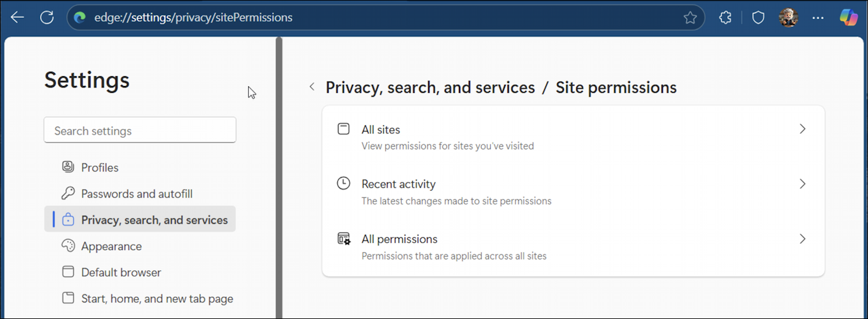Click the sidebar vertical scrollbar
Image resolution: width=868 pixels, height=319 pixels.
pos(279,177)
